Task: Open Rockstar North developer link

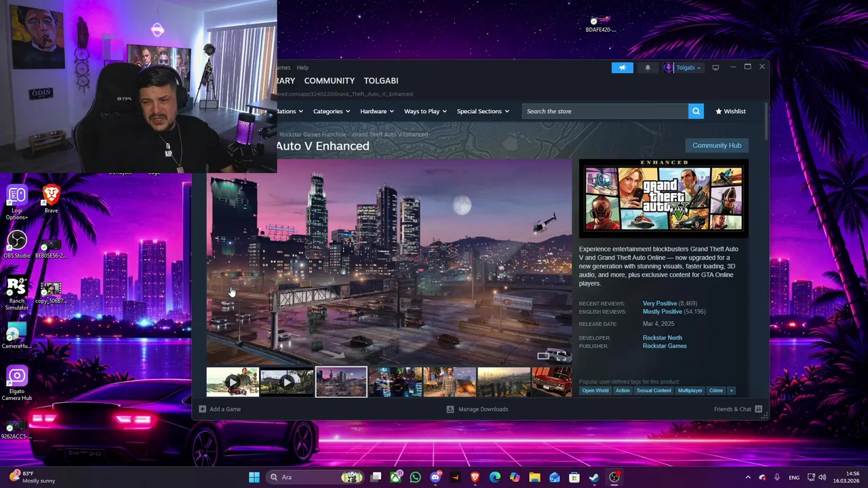Action: pos(663,338)
